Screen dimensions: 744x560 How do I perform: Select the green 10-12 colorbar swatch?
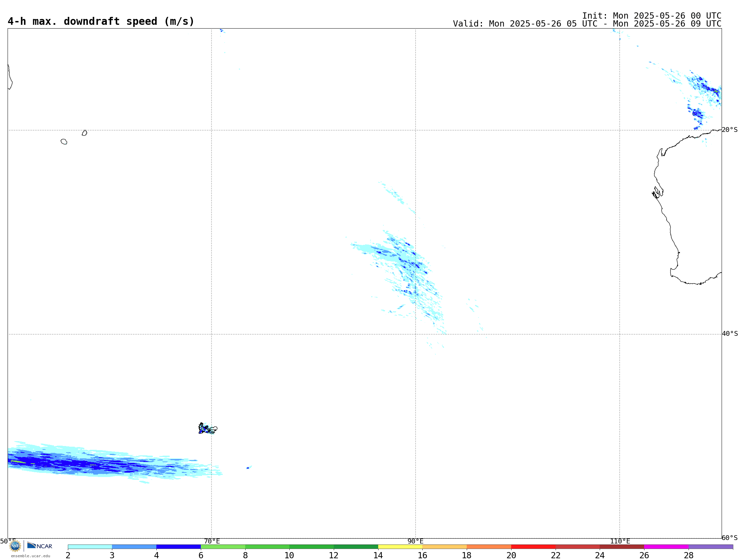pyautogui.click(x=312, y=547)
